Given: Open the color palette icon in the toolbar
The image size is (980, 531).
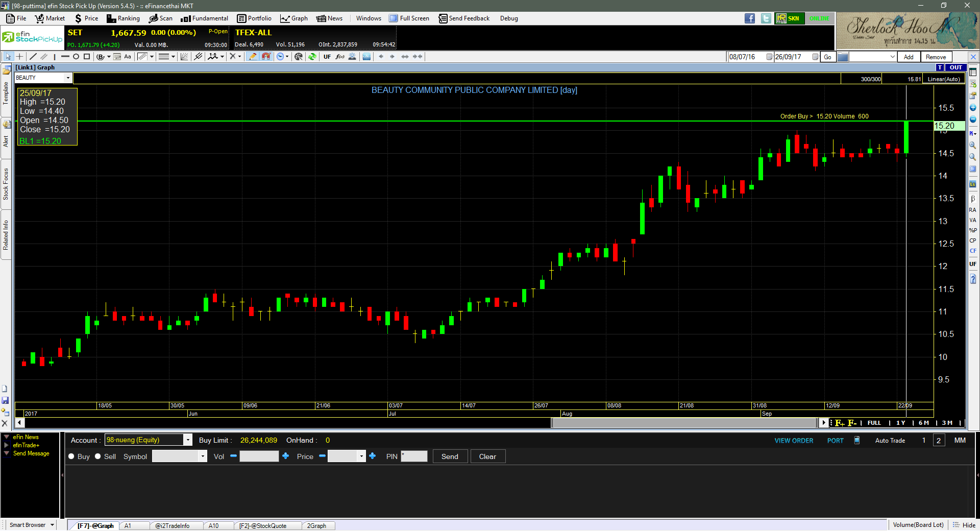Looking at the screenshot, I should click(x=299, y=57).
